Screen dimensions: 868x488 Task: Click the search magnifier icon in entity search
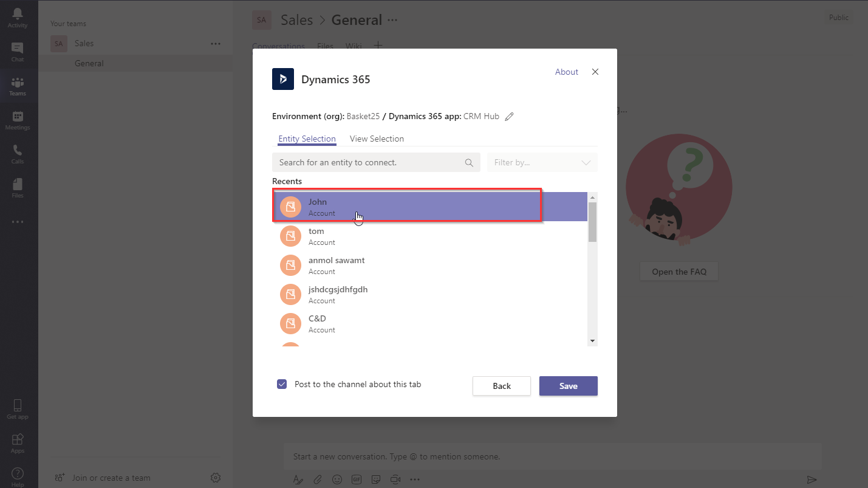(x=469, y=163)
